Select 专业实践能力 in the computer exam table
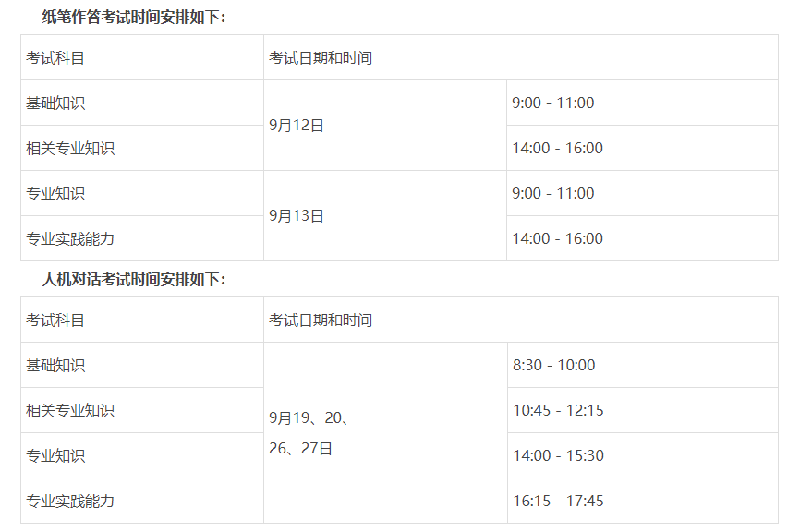Image resolution: width=800 pixels, height=532 pixels. click(70, 501)
